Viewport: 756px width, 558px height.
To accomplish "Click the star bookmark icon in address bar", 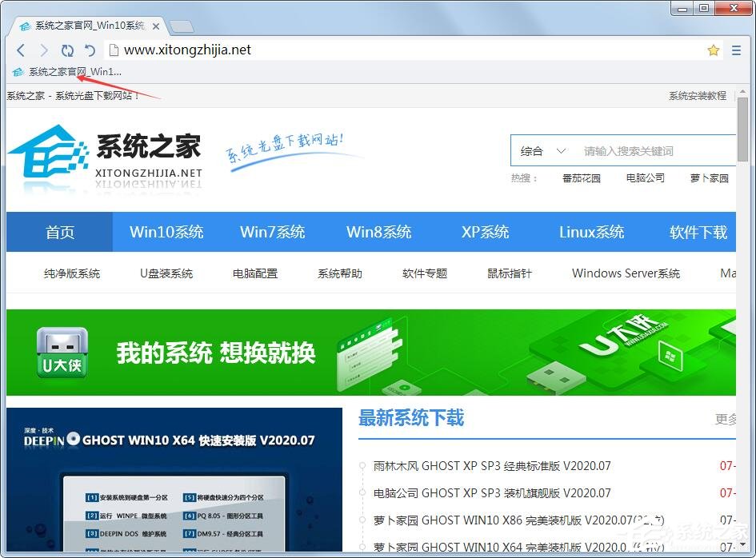I will (x=713, y=50).
